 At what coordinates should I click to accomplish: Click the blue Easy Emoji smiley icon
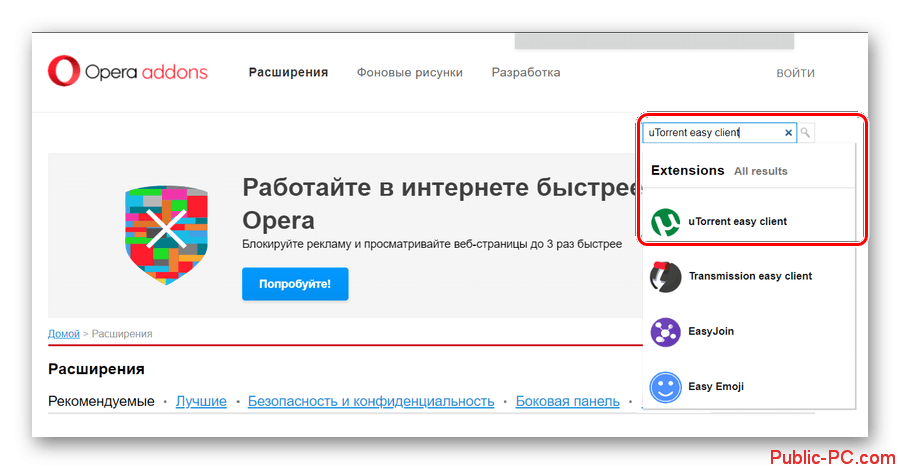point(665,386)
